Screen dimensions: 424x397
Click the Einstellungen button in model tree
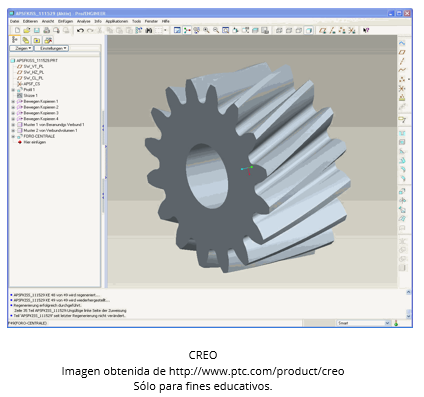(x=52, y=48)
